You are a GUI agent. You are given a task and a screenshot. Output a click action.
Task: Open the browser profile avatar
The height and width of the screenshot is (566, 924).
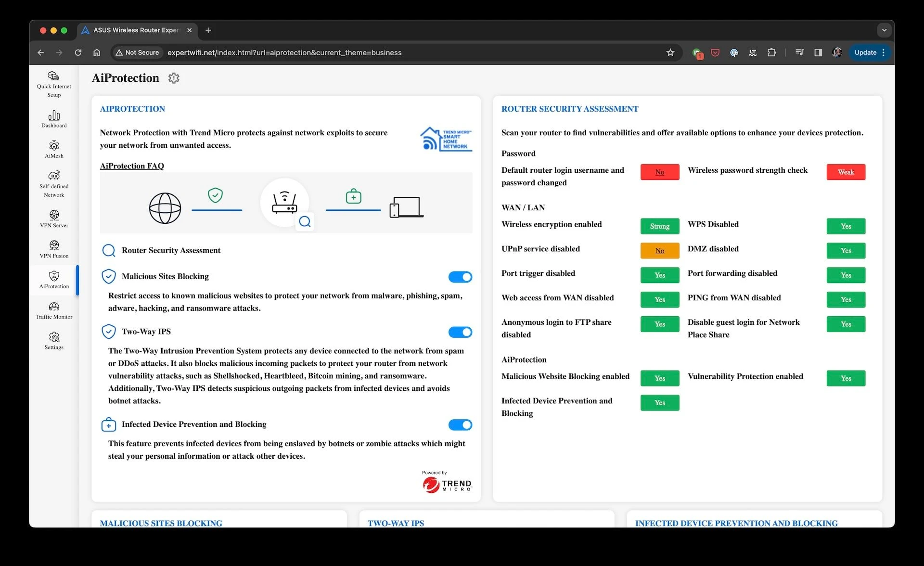pos(837,52)
